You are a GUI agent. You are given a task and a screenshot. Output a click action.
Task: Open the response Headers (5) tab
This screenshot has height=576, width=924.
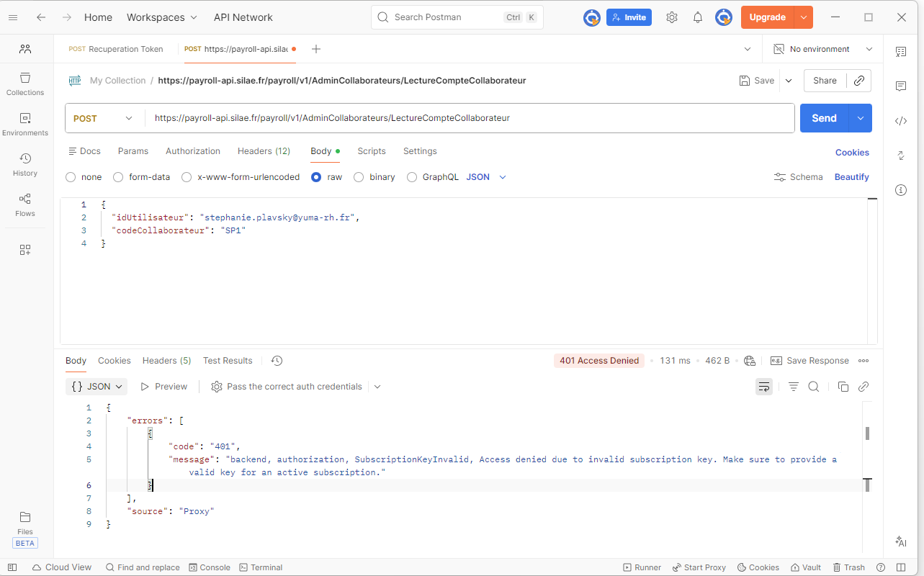[x=166, y=360]
